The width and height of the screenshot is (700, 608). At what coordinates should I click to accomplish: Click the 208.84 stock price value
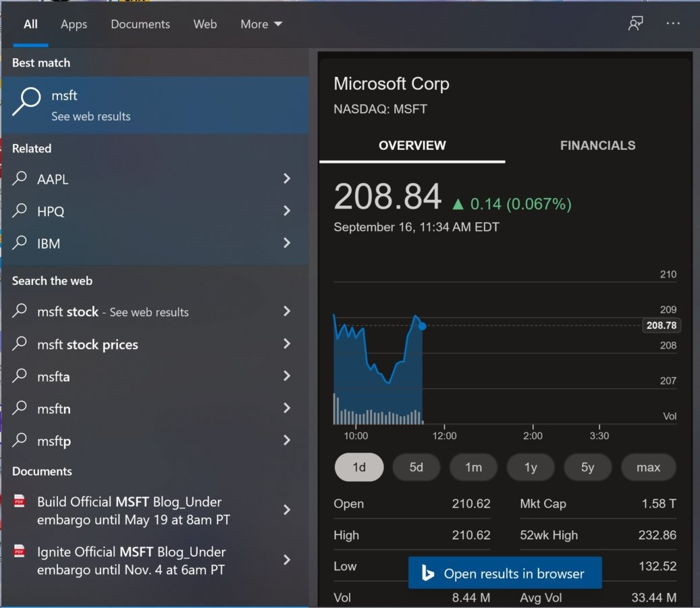[387, 197]
